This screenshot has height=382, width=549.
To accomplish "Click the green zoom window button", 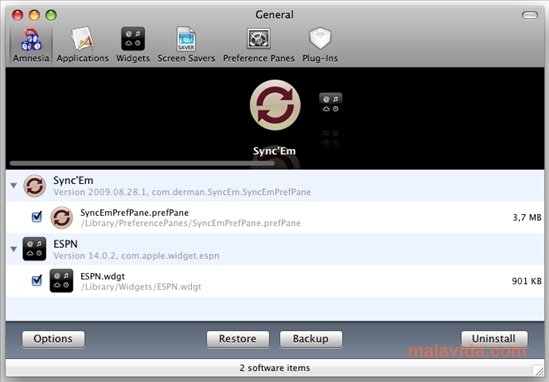I will click(51, 15).
